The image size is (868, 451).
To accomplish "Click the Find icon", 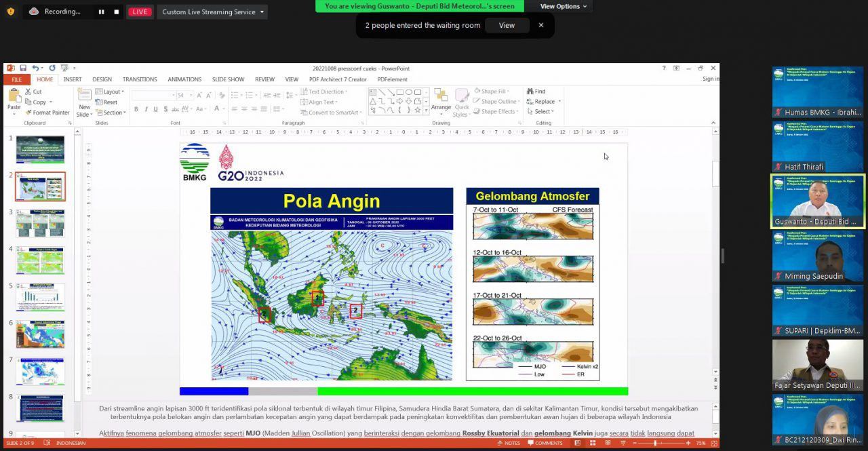I will coord(536,91).
